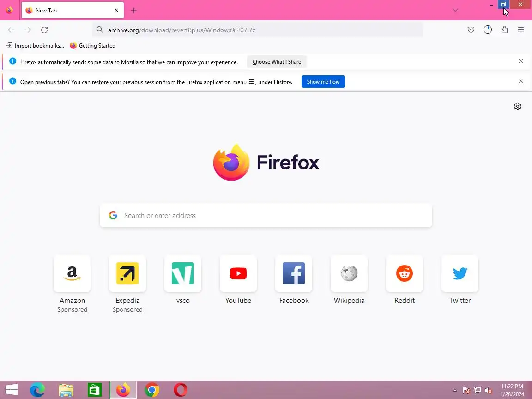Viewport: 532px width, 399px height.
Task: Open a new tab with plus button
Action: pos(133,11)
